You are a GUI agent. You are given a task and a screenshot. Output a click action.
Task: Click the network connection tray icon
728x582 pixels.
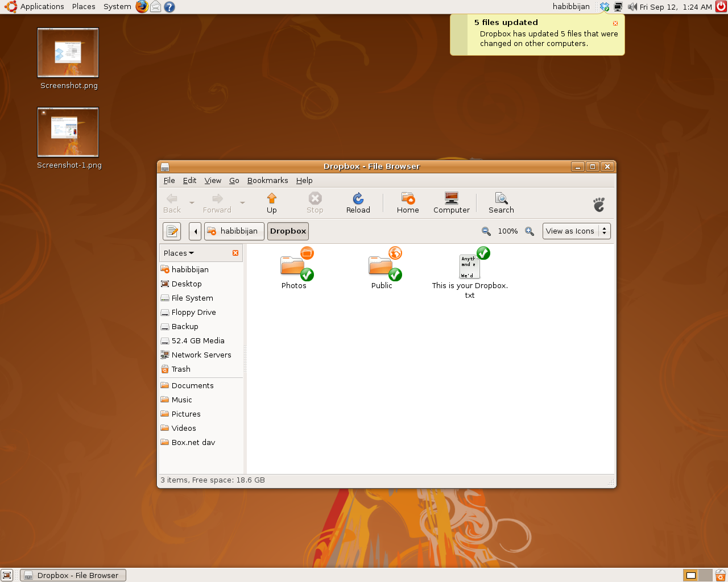[618, 7]
